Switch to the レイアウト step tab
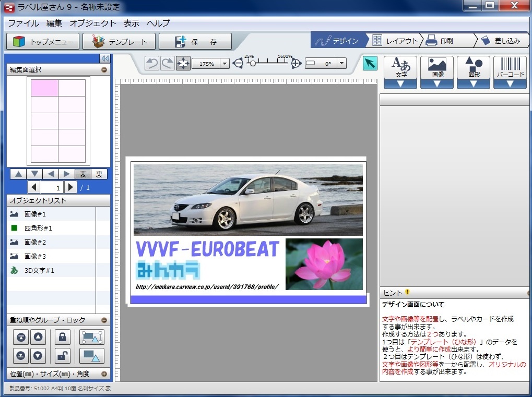Image resolution: width=532 pixels, height=397 pixels. point(395,41)
